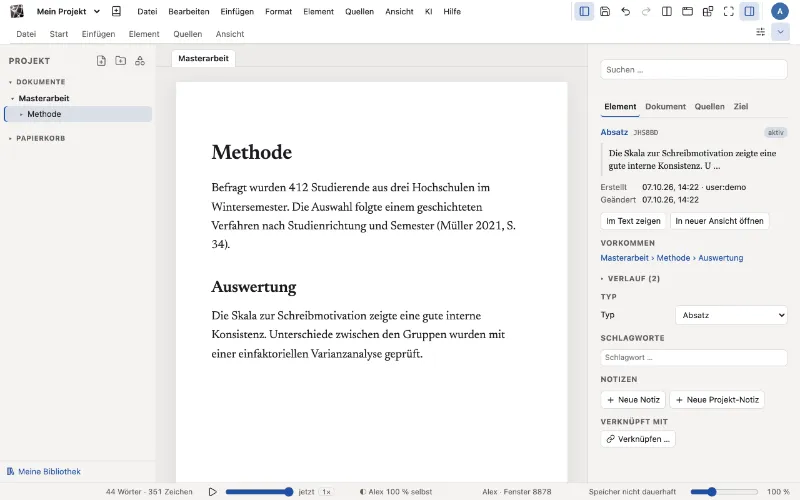The width and height of the screenshot is (800, 500).
Task: Switch to the Dokument inspector tab
Action: coord(665,106)
